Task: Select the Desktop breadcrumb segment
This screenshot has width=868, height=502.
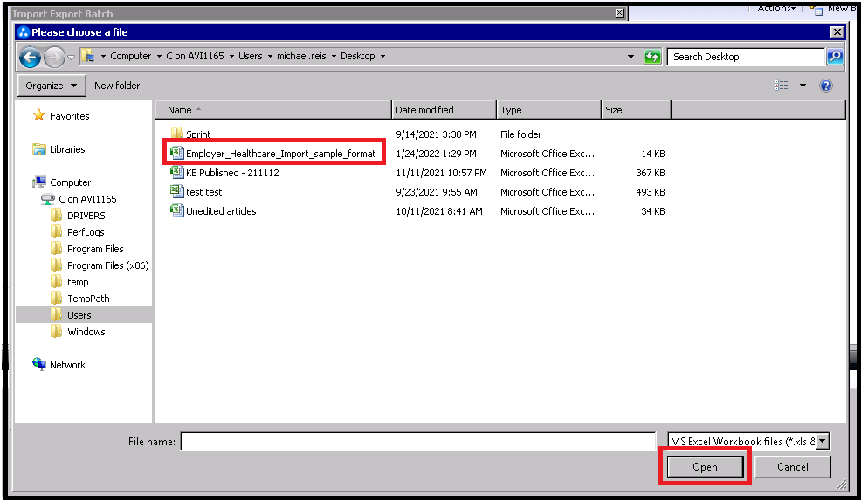Action: [358, 56]
